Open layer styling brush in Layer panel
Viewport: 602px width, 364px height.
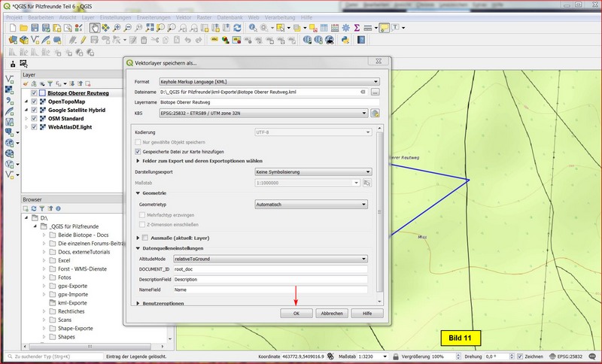pyautogui.click(x=26, y=83)
